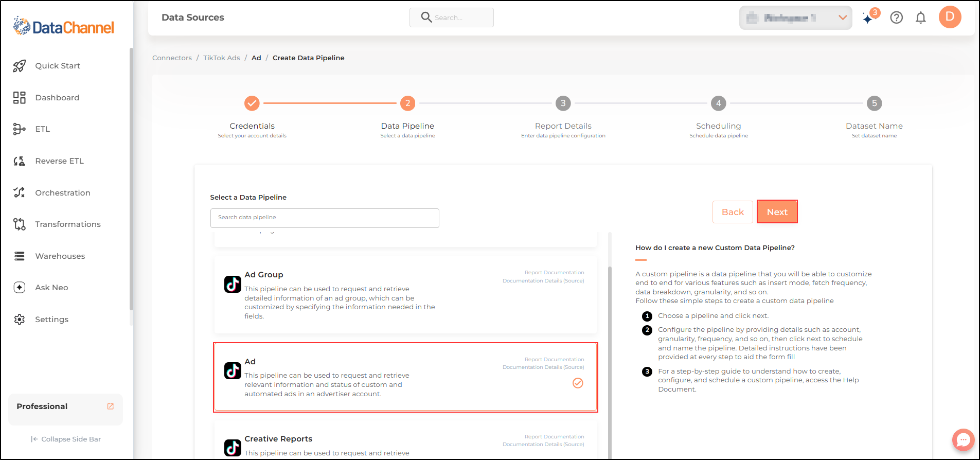Click the Ad breadcrumb link
This screenshot has width=980, height=460.
256,58
